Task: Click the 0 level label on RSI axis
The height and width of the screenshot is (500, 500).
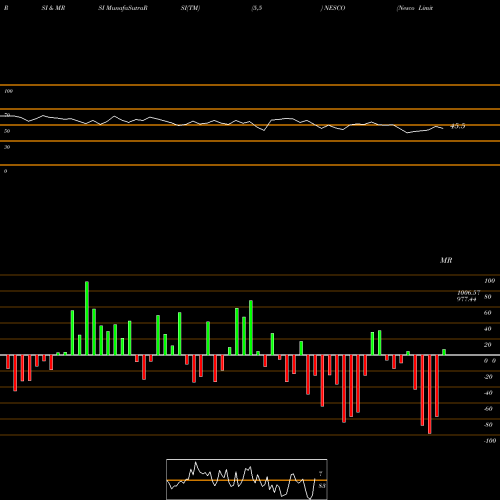Action: pyautogui.click(x=5, y=171)
